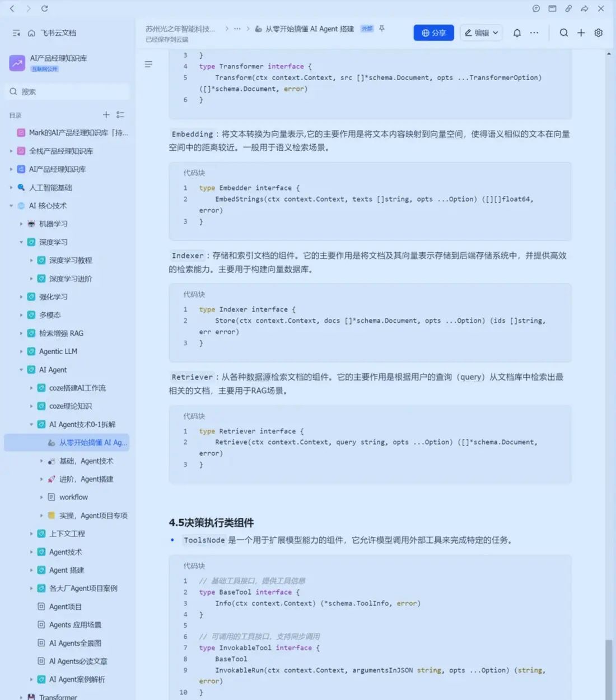Create new document with plus icon
Image resolution: width=616 pixels, height=700 pixels.
[x=581, y=33]
